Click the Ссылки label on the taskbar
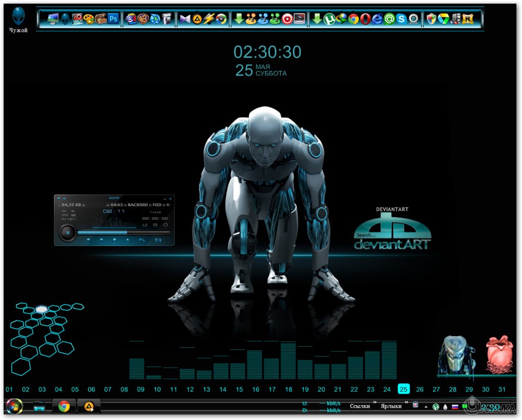This screenshot has height=420, width=522. pos(360,406)
